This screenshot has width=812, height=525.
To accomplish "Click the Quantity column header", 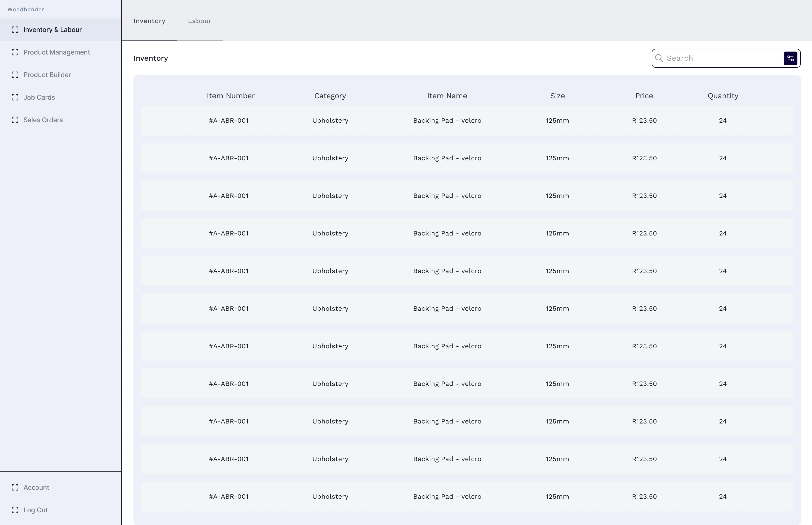I will coord(723,96).
